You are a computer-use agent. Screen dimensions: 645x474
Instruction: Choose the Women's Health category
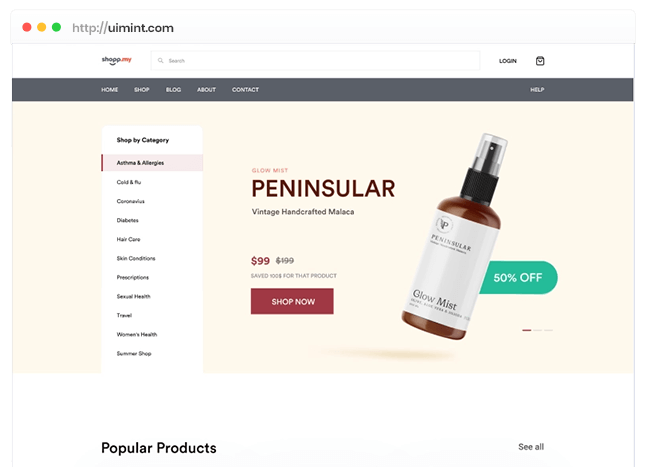tap(137, 335)
